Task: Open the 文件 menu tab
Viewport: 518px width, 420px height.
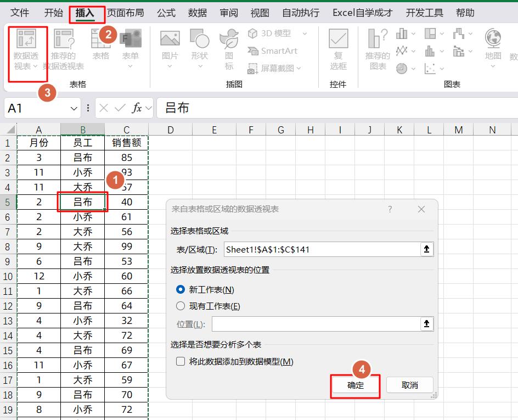Action: 20,13
